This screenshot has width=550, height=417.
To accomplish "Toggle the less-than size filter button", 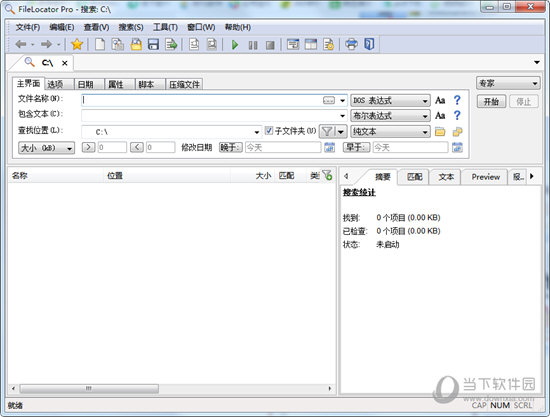I will [x=137, y=147].
